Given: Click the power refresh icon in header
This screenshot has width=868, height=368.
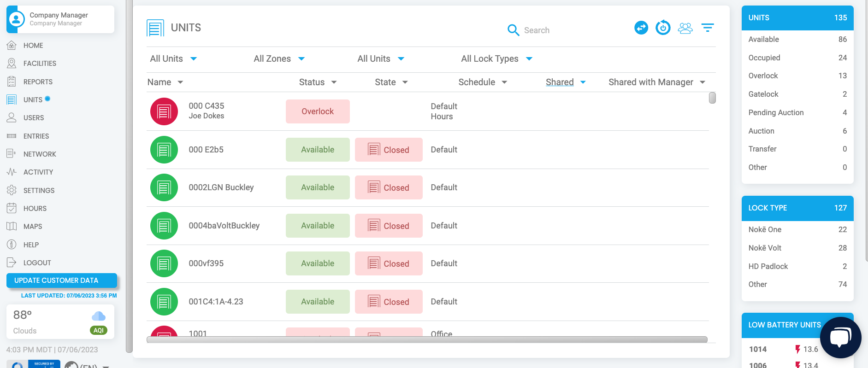Looking at the screenshot, I should [x=663, y=28].
